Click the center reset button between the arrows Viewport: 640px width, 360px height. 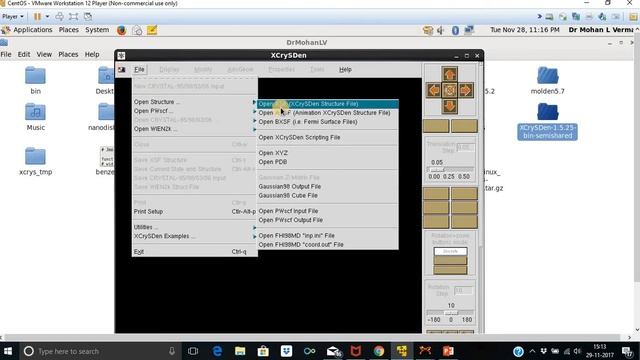pyautogui.click(x=450, y=90)
